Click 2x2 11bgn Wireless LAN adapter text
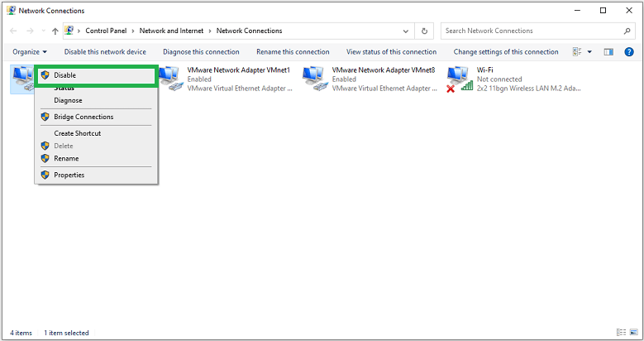644x341 pixels. click(x=528, y=88)
